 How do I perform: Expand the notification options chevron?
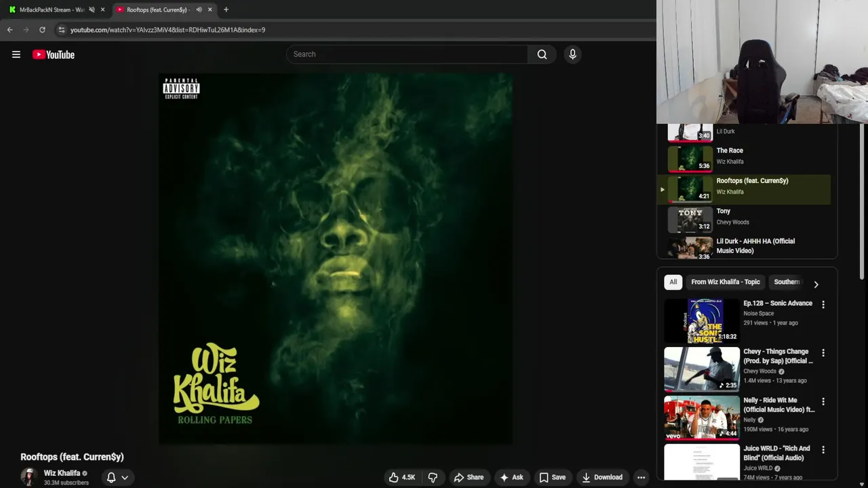pyautogui.click(x=125, y=477)
